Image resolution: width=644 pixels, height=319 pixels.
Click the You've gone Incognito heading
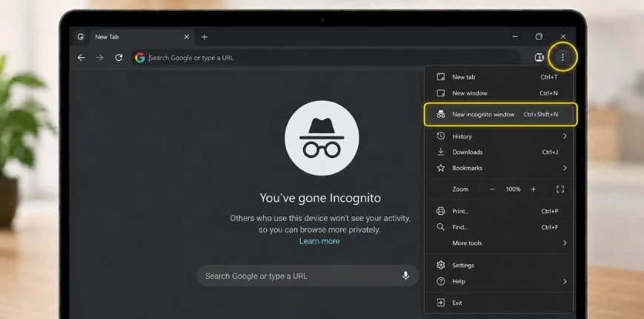tap(320, 198)
